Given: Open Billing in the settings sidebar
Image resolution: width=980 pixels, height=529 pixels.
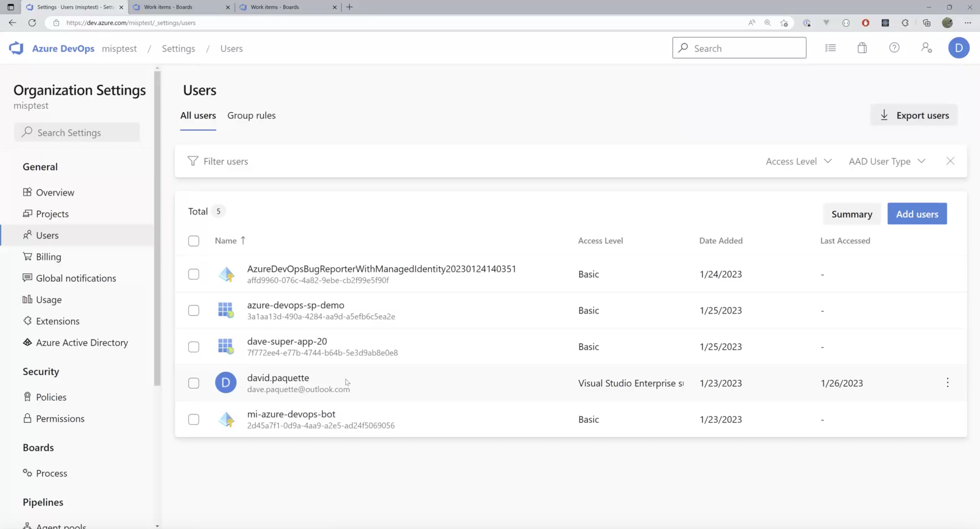Looking at the screenshot, I should click(48, 257).
